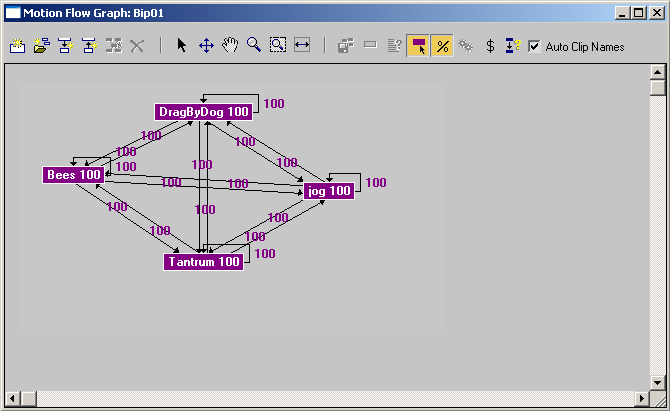Select the Zoom magnifier tool
The image size is (670, 411).
tap(254, 45)
